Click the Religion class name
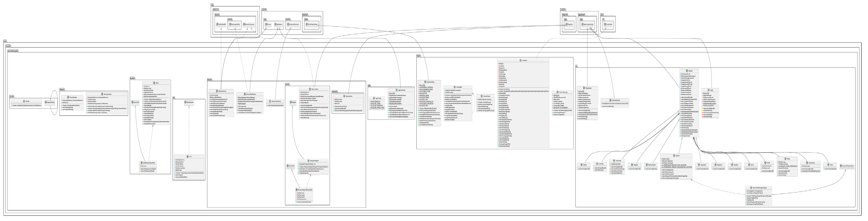Screen dimensions: 868x221 [636, 165]
